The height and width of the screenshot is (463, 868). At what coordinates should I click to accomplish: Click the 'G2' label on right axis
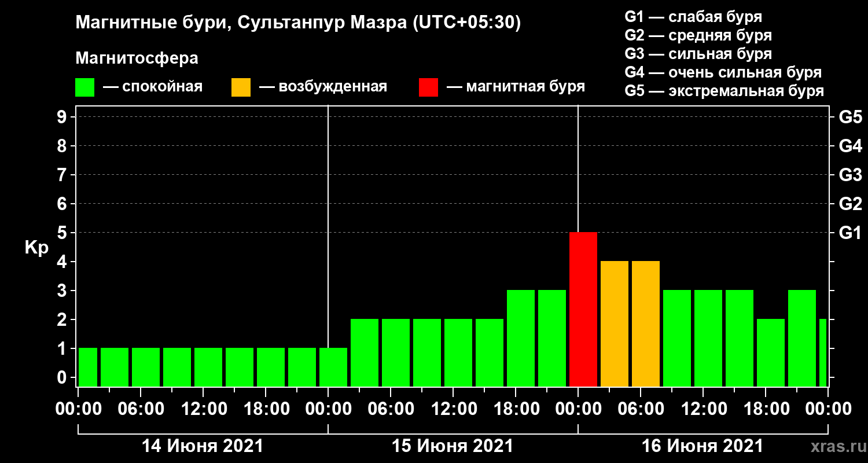coord(851,204)
